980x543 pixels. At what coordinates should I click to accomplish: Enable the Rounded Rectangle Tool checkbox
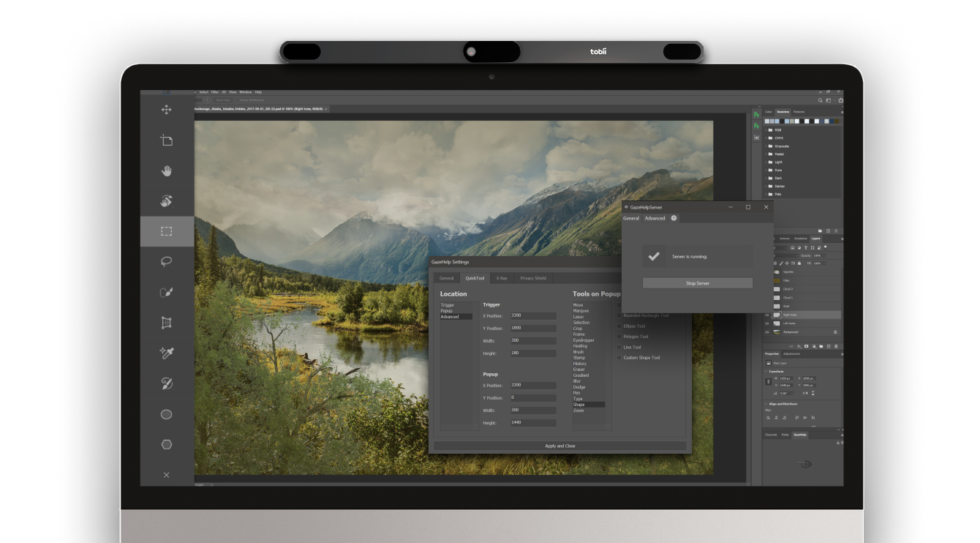619,315
